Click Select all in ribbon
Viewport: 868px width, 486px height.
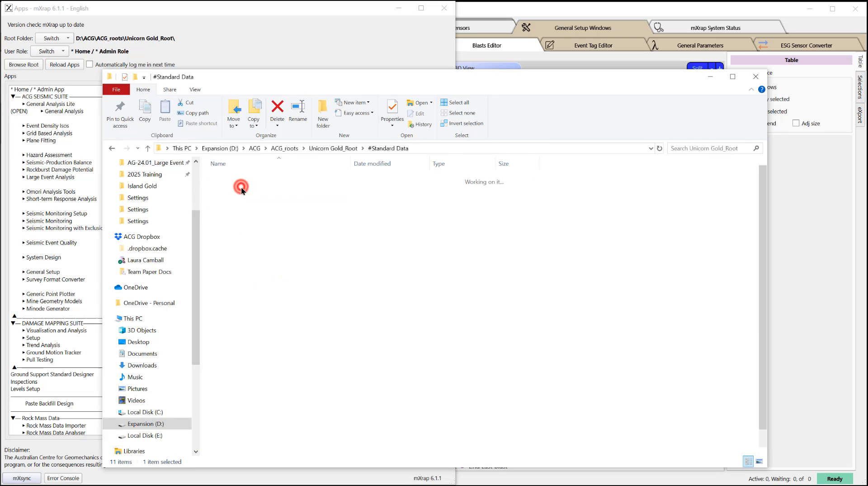point(455,102)
